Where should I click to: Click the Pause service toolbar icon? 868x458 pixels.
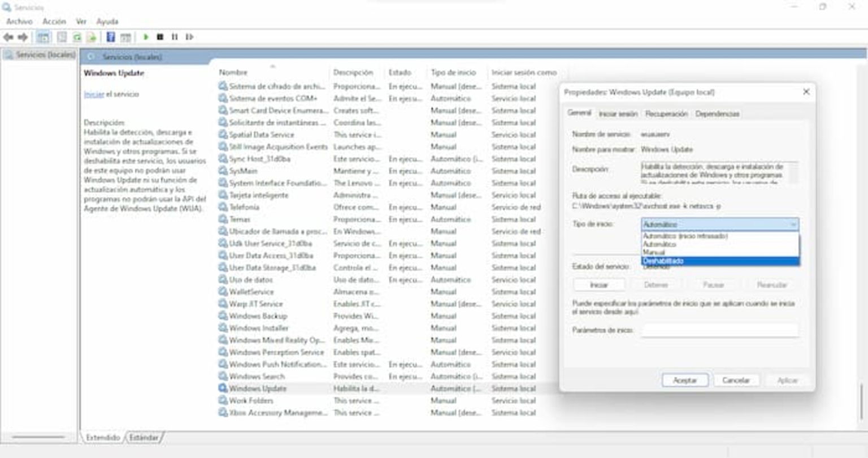tap(175, 37)
